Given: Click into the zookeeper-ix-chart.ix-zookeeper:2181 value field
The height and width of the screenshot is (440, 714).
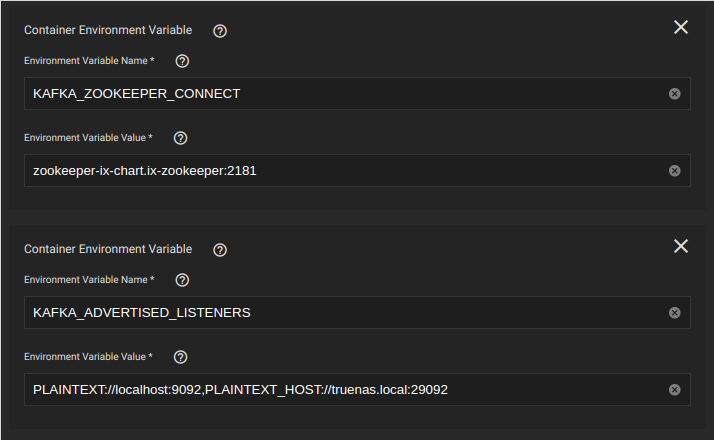Looking at the screenshot, I should point(357,171).
